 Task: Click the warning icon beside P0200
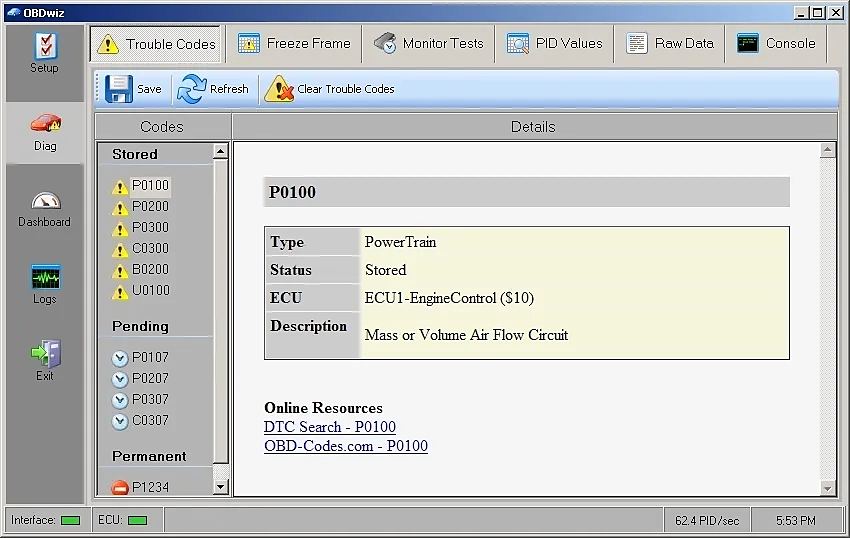(x=119, y=208)
